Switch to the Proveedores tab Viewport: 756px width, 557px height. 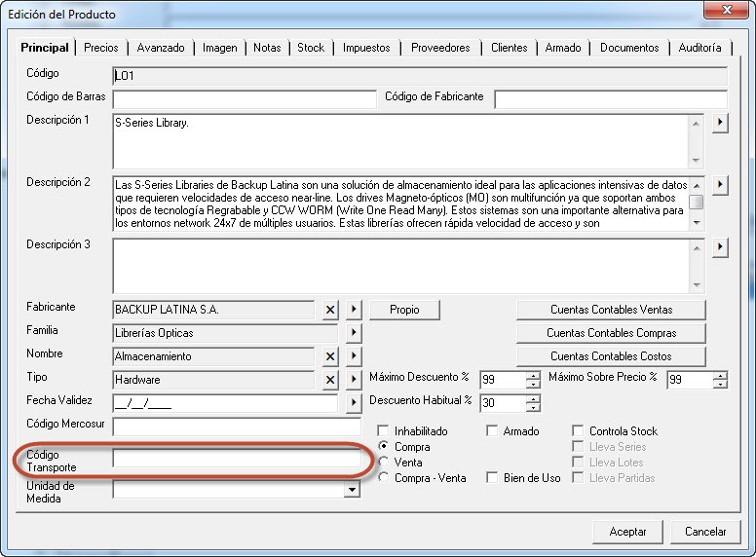(x=440, y=48)
